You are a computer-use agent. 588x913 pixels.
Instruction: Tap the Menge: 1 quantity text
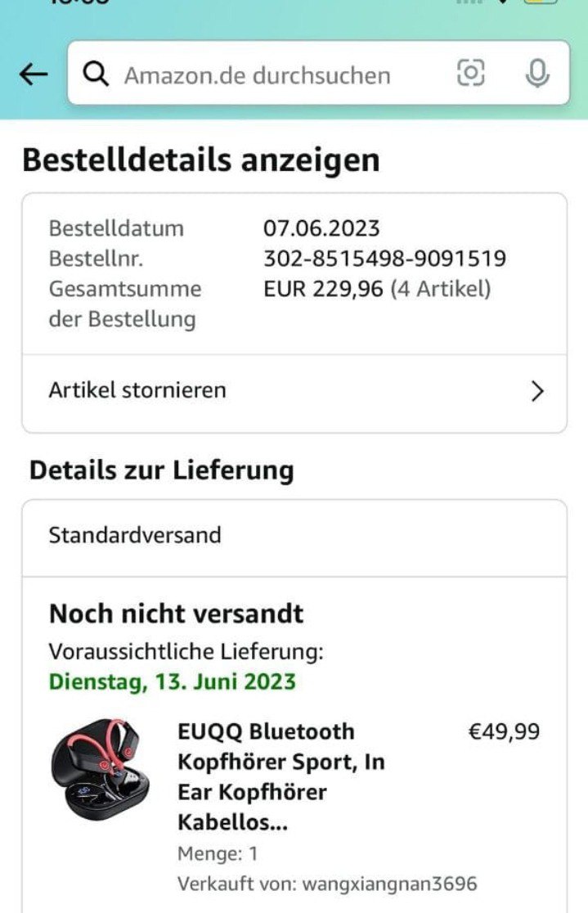(x=218, y=854)
